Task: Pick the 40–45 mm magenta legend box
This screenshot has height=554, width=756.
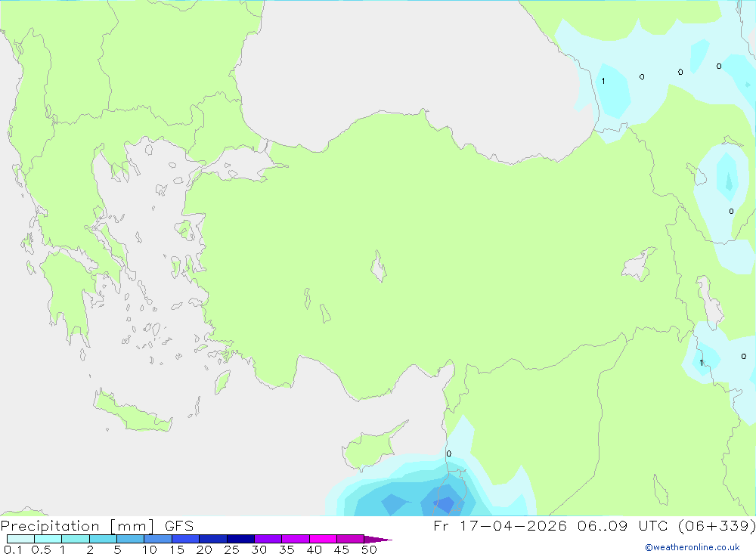Action: click(x=323, y=539)
